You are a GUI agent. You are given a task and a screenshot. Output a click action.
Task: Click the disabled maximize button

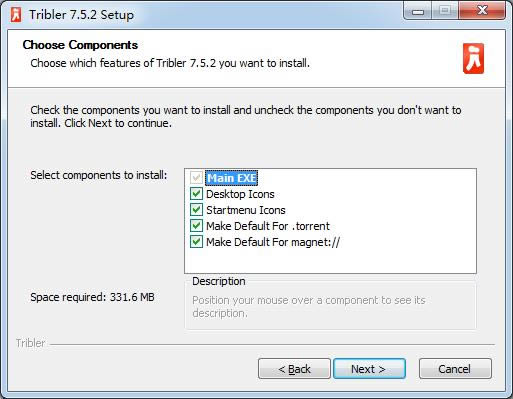coord(445,11)
